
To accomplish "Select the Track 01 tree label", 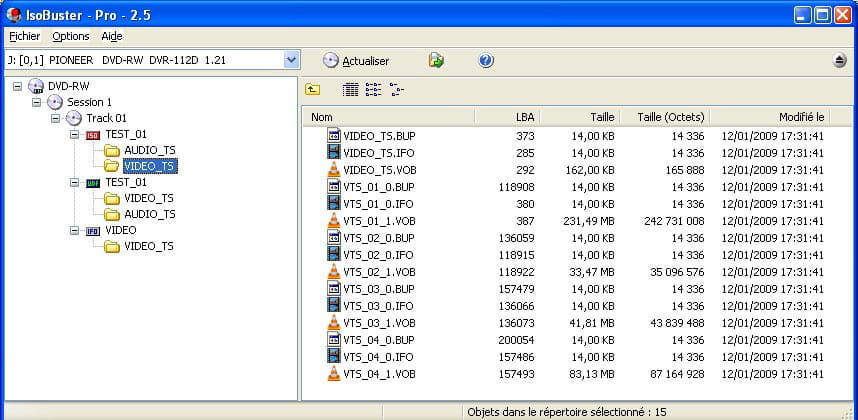I will [106, 118].
